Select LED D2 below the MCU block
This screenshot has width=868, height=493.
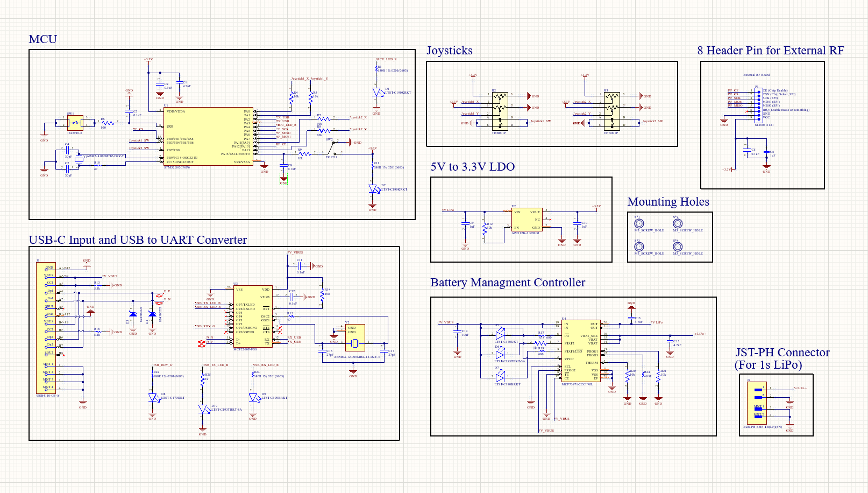pyautogui.click(x=371, y=188)
